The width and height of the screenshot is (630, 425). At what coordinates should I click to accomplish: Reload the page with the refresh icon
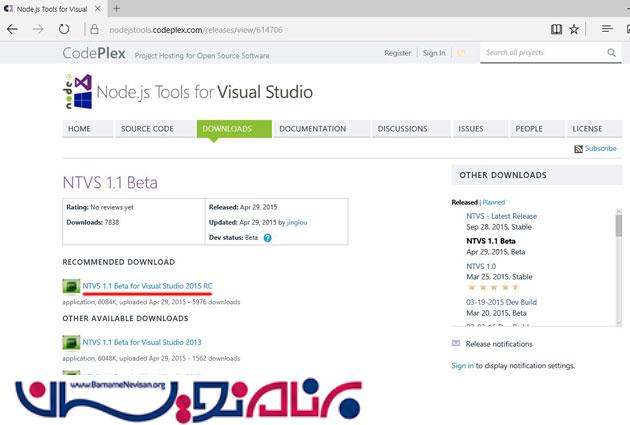click(64, 29)
